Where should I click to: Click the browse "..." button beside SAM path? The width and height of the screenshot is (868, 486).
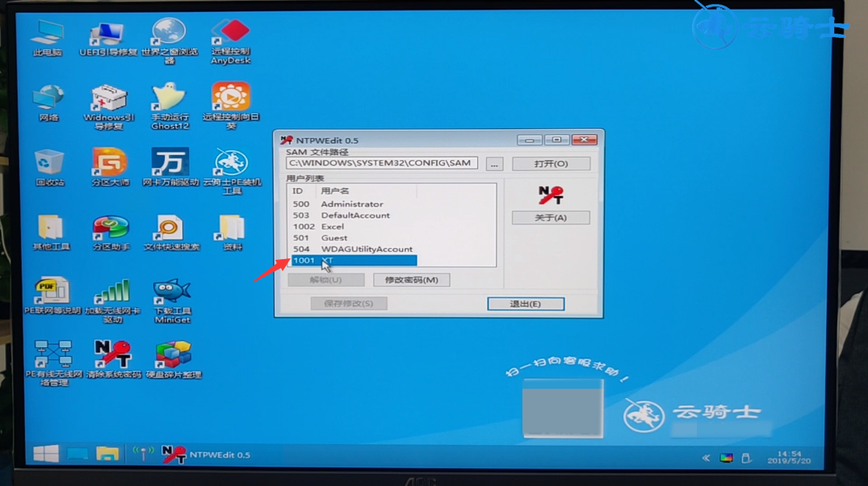tap(494, 164)
